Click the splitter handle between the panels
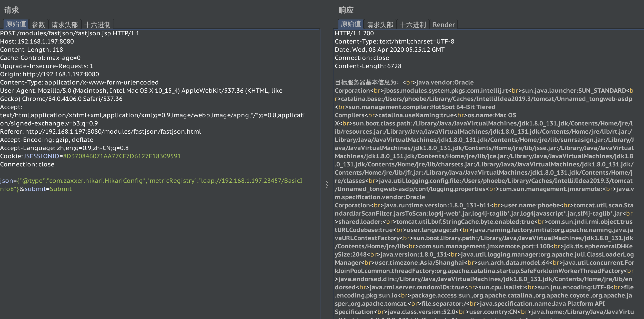The height and width of the screenshot is (319, 644). 327,185
